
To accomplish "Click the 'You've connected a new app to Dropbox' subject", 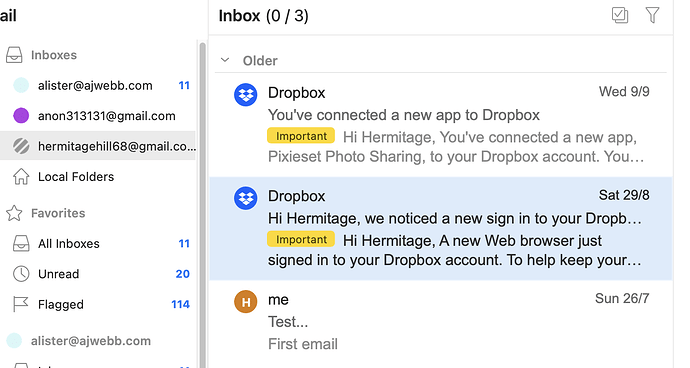I will click(404, 115).
